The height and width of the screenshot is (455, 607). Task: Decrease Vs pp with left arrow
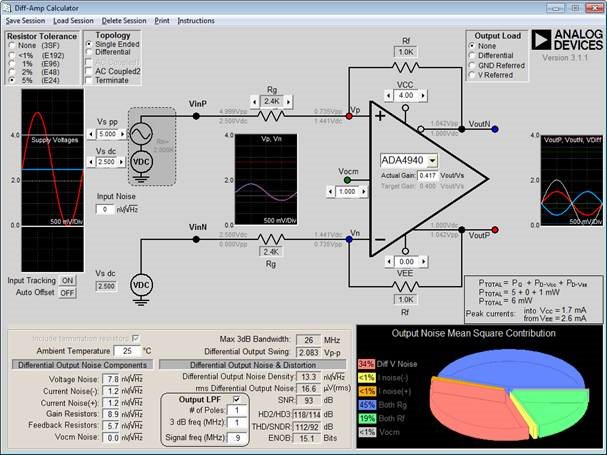pyautogui.click(x=91, y=134)
